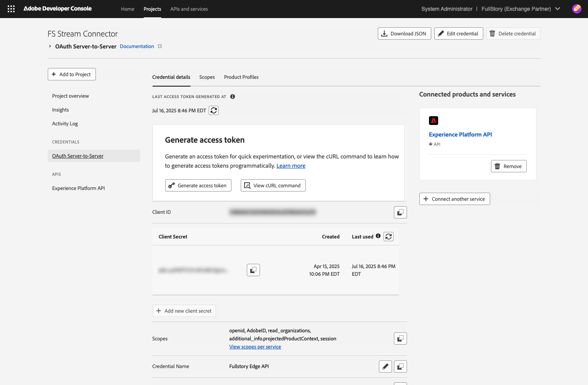Screen dimensions: 588x385
Task: Select OAuth Server-to-Server in sidebar credentials
Action: pos(94,156)
